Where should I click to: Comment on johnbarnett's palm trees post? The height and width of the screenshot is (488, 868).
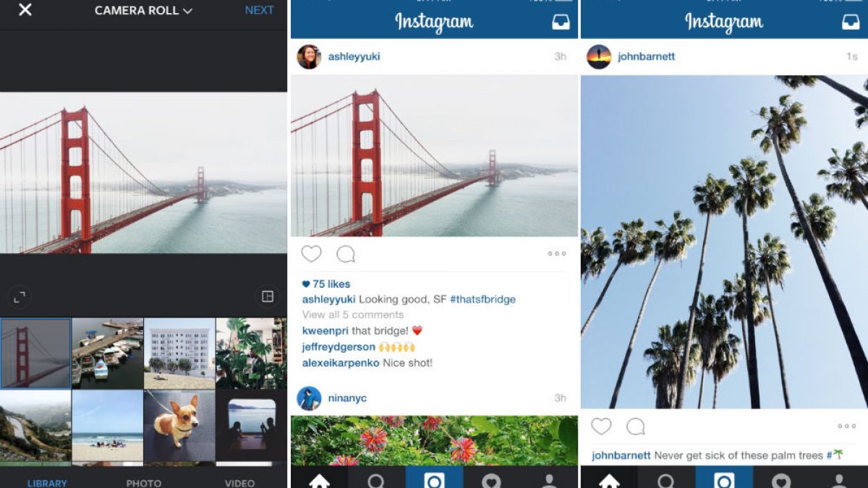coord(636,426)
